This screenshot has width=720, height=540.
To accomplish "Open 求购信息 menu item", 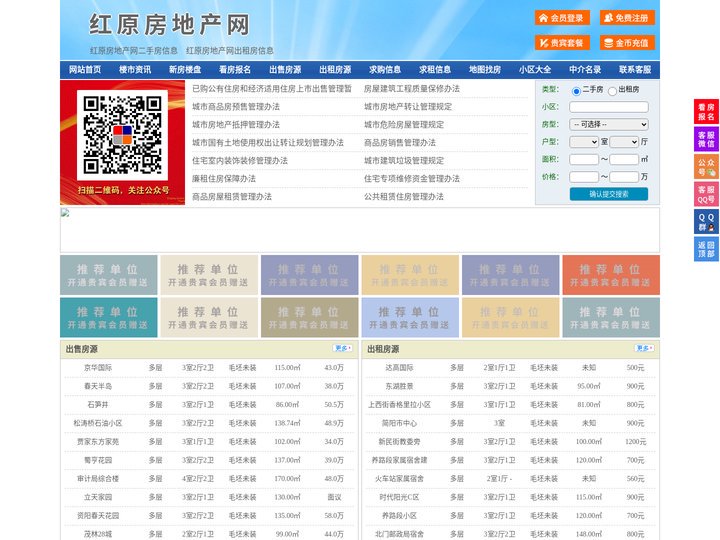I will 385,70.
